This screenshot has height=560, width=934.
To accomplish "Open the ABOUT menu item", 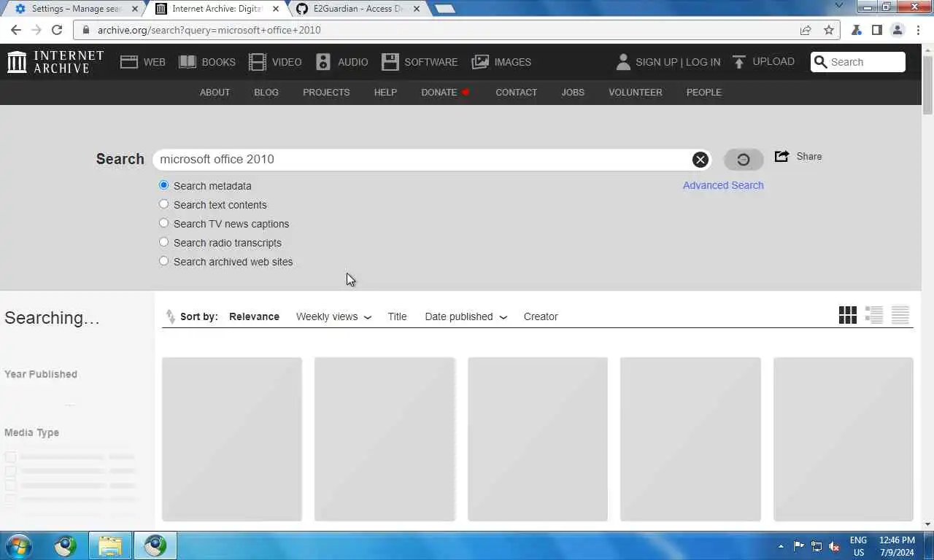I will [x=215, y=93].
